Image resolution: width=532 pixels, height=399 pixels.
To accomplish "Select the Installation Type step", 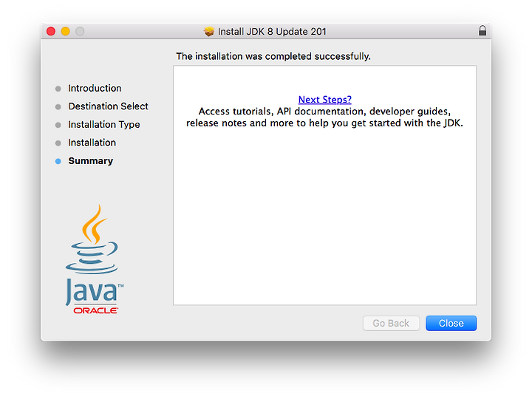I will tap(104, 125).
